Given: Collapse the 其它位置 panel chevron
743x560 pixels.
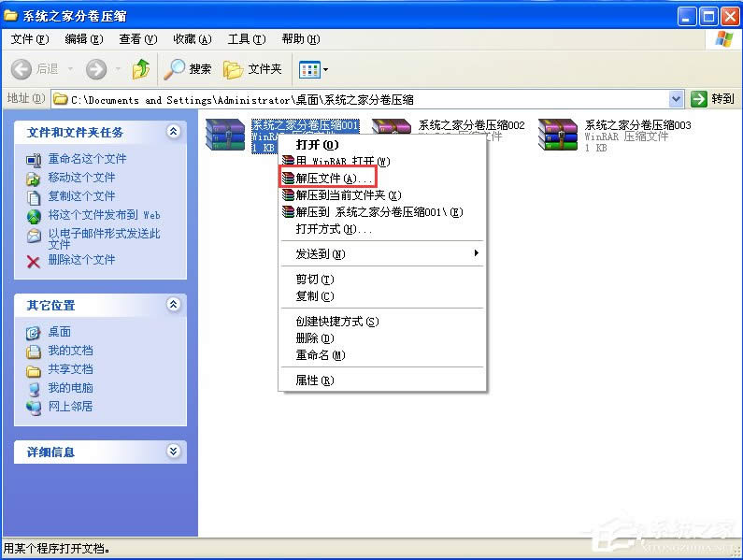Looking at the screenshot, I should coord(174,305).
